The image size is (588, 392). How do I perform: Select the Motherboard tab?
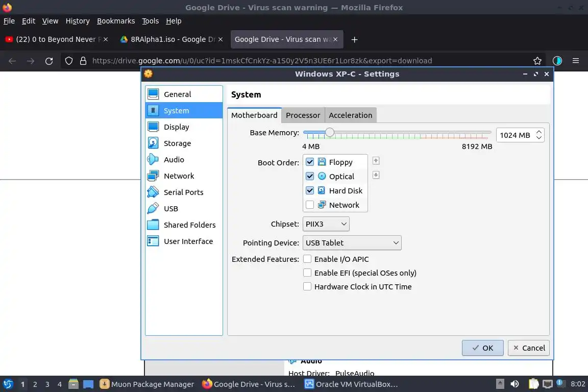[x=254, y=115]
